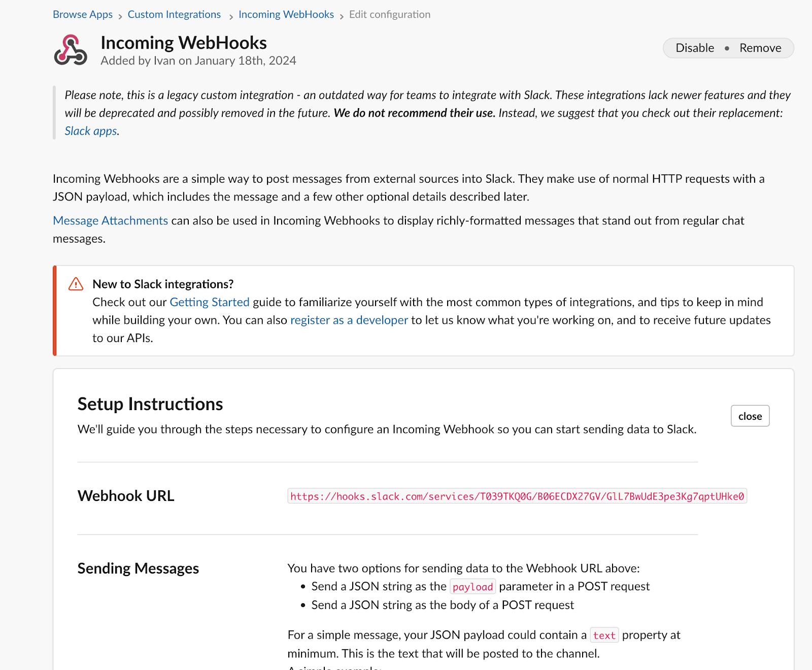Open the Incoming WebHooks breadcrumb link
This screenshot has height=670, width=812.
[x=286, y=14]
